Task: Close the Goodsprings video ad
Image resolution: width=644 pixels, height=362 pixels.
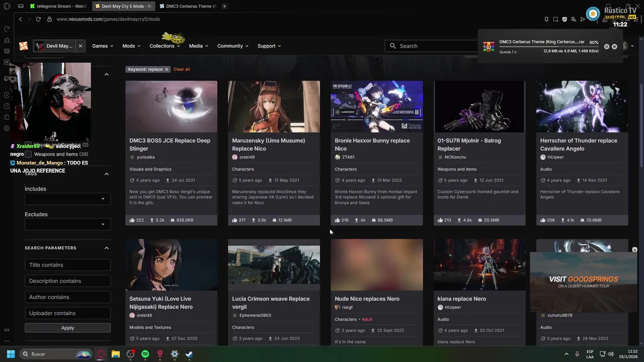Action: click(634, 250)
